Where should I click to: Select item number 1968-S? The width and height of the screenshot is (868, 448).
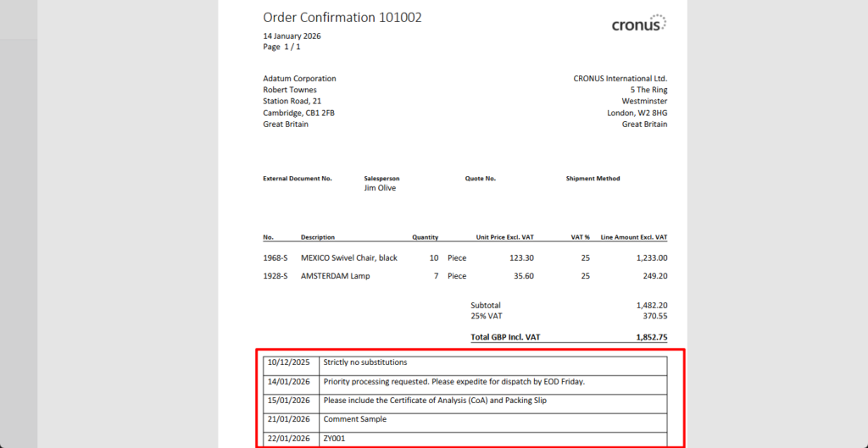coord(275,257)
